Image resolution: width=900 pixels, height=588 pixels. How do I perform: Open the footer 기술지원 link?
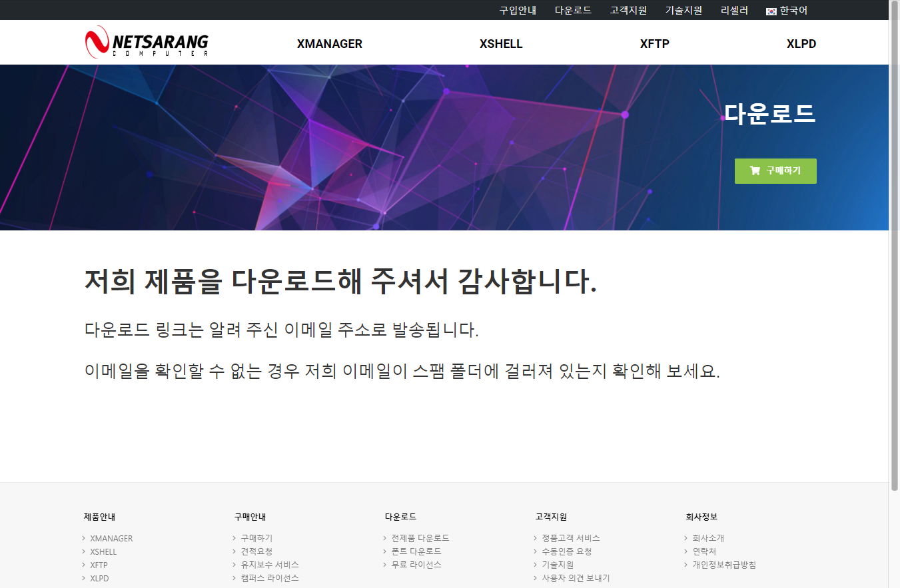point(558,565)
